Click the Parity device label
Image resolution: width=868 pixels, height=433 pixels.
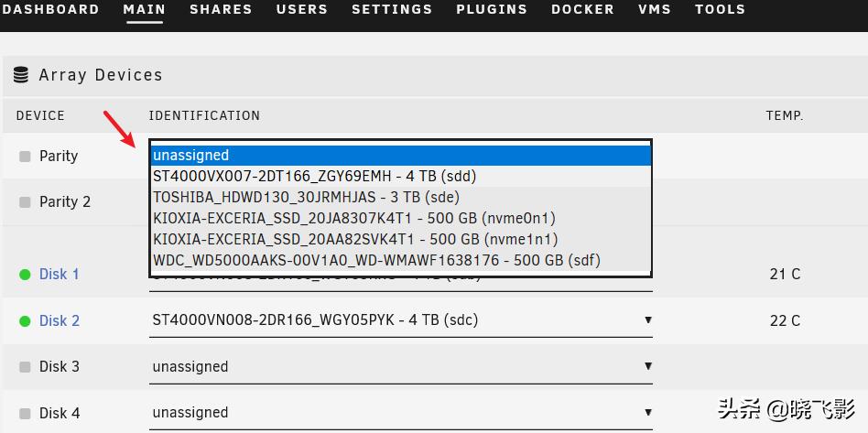coord(59,157)
